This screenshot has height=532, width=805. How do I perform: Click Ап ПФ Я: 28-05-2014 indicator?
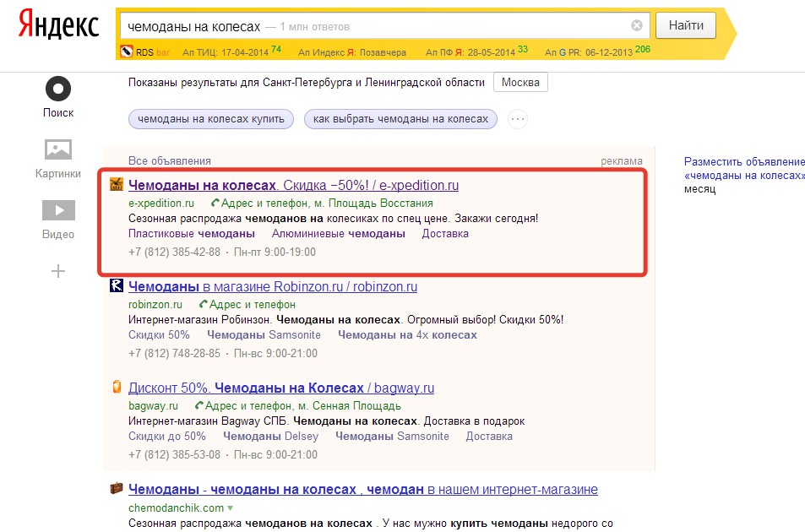pyautogui.click(x=476, y=52)
